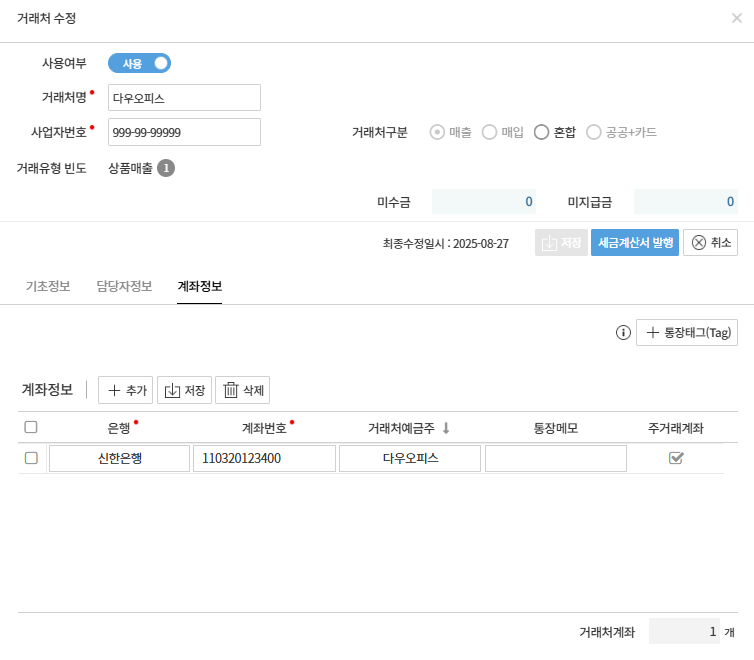This screenshot has height=660, width=754.
Task: Toggle the 사용여부 switch
Action: click(140, 64)
